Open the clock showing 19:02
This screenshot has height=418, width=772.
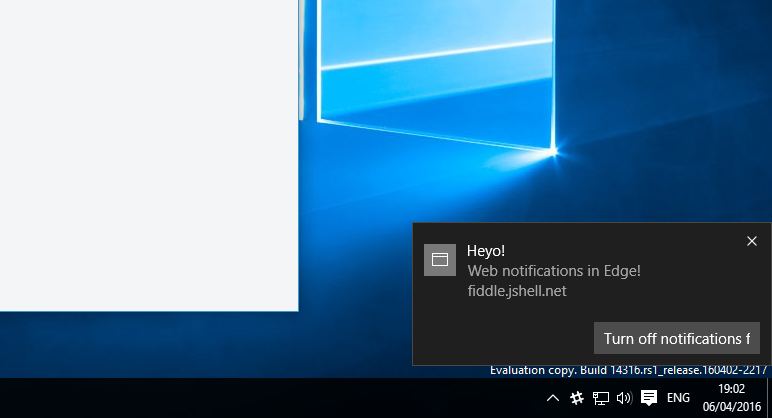click(731, 389)
